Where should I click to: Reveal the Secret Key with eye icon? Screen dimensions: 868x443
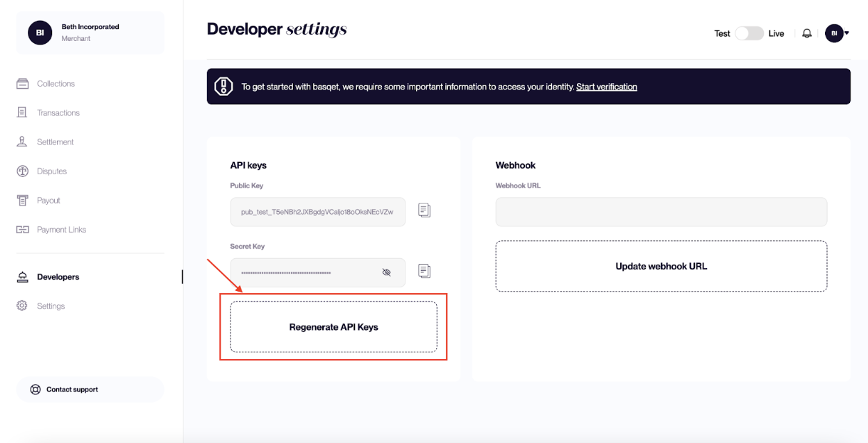pos(387,272)
